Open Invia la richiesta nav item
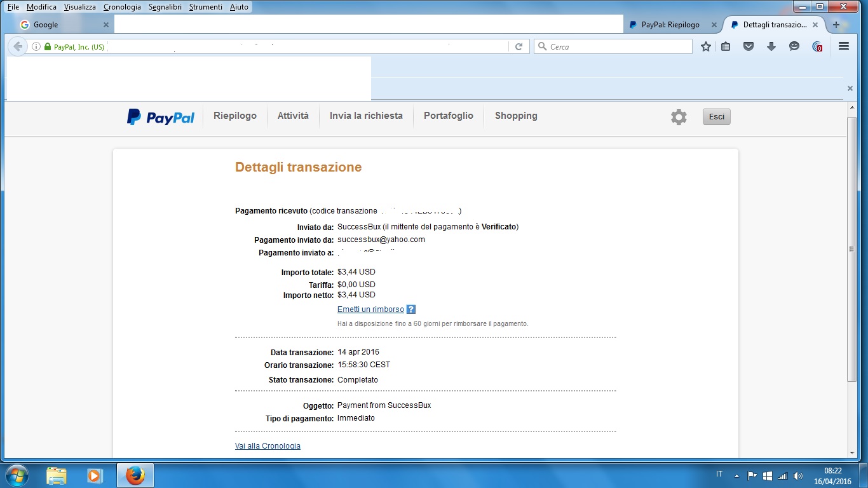The width and height of the screenshot is (868, 488). pyautogui.click(x=366, y=116)
